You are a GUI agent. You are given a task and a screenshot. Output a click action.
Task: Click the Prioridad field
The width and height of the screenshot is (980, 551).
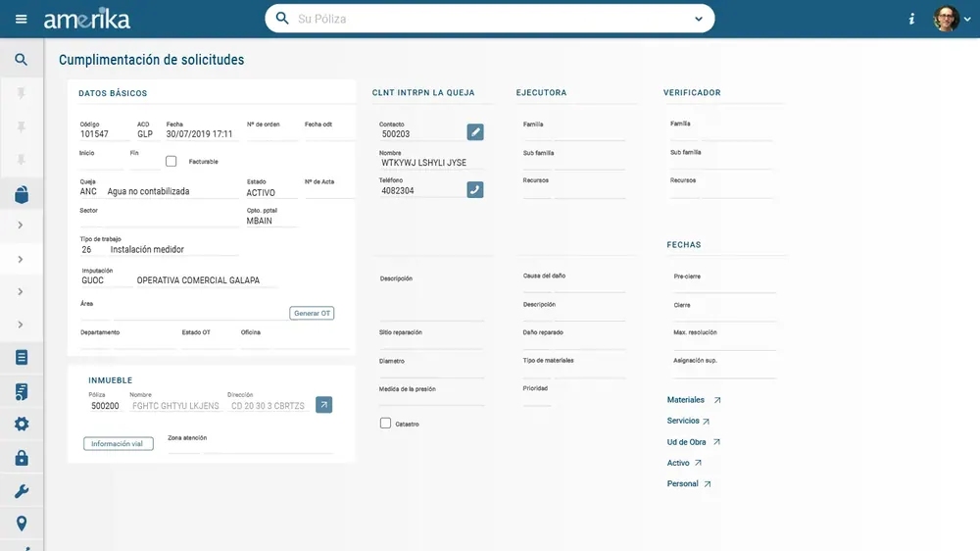point(537,398)
